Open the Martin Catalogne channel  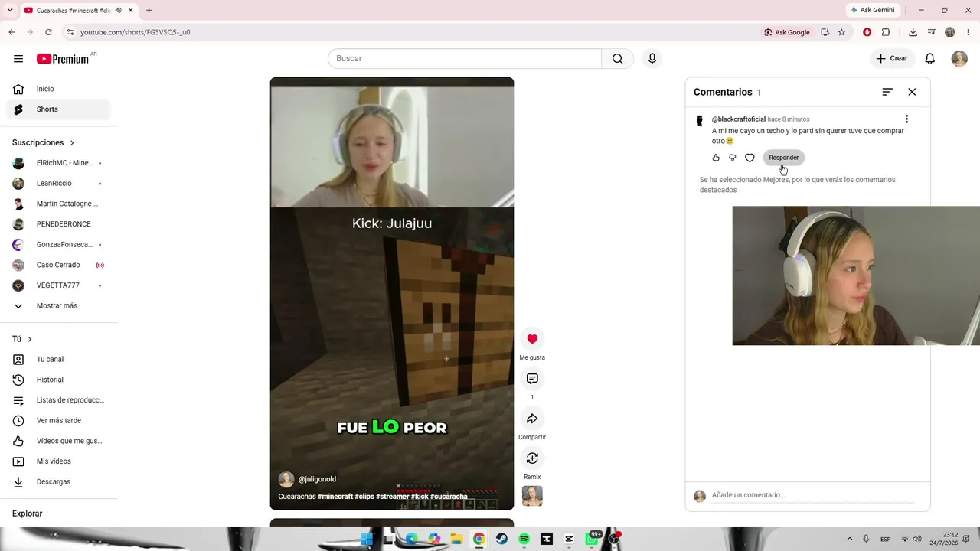click(x=57, y=204)
